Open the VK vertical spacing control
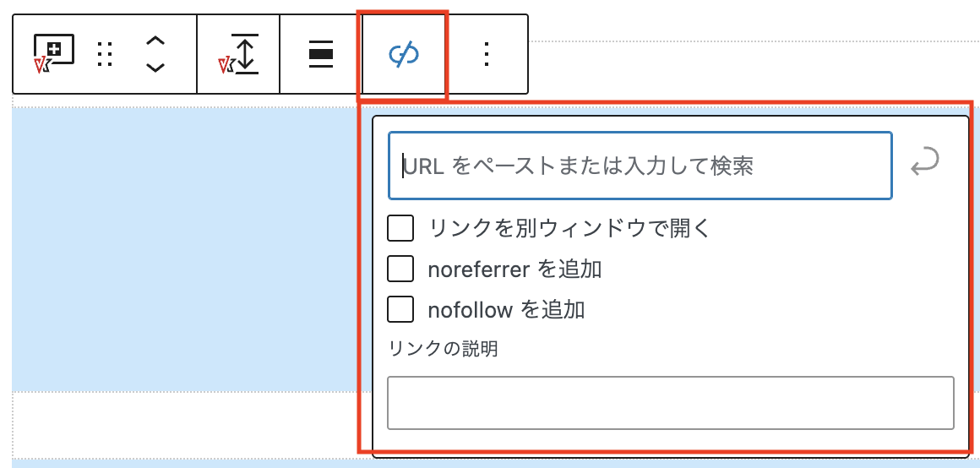The width and height of the screenshot is (980, 468). [238, 54]
